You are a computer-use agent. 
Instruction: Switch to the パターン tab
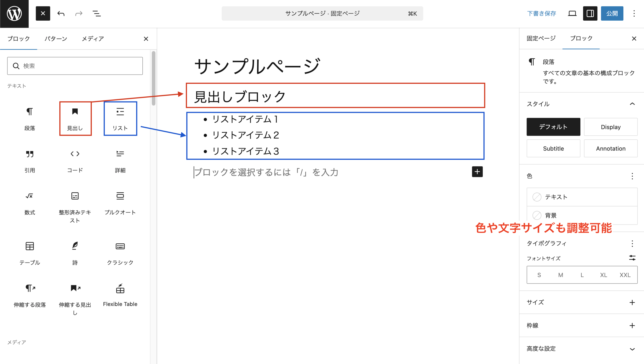click(x=56, y=39)
